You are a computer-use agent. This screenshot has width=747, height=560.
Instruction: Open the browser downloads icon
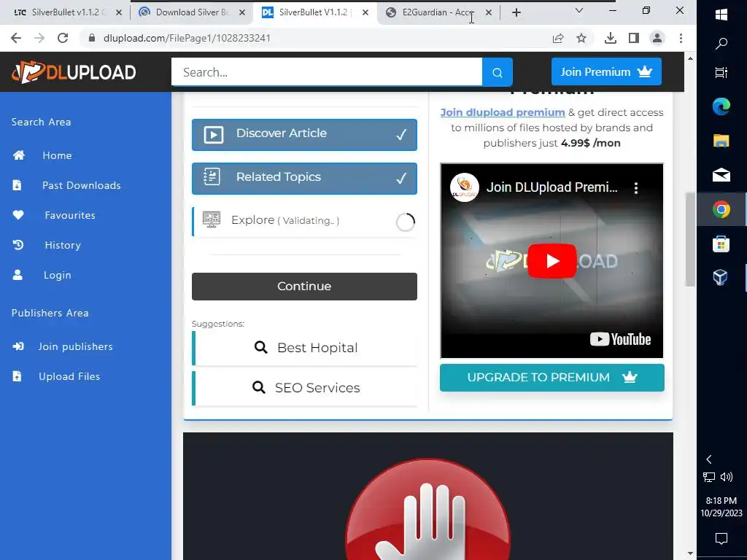point(611,38)
